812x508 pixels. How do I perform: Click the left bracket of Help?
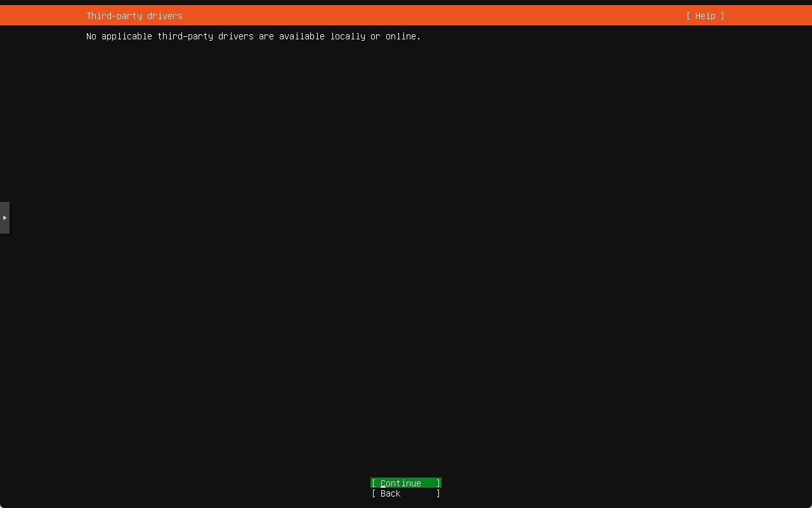click(689, 16)
